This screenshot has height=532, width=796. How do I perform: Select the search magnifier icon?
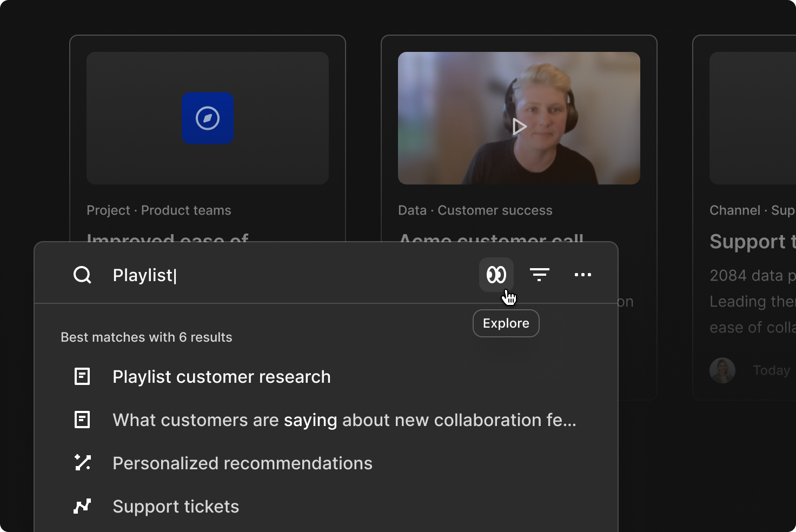click(x=82, y=275)
